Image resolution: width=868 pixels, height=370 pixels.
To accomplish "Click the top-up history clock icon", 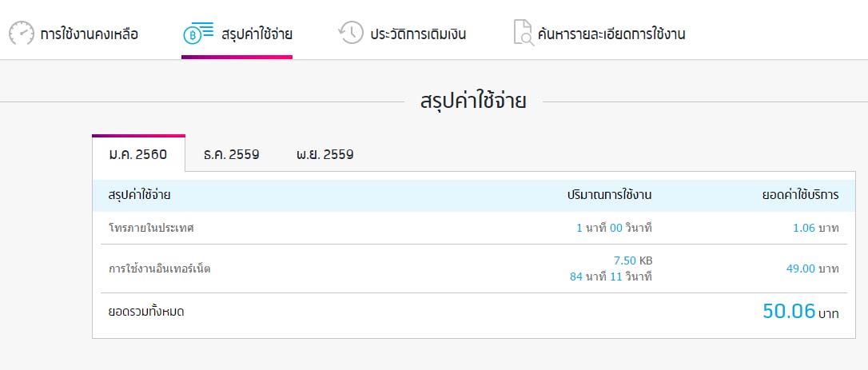I will (351, 34).
